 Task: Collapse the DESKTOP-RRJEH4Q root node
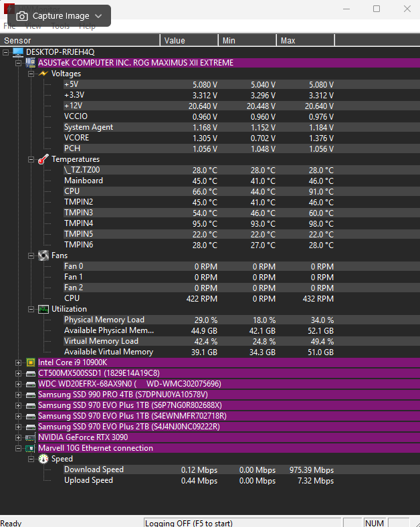[6, 52]
